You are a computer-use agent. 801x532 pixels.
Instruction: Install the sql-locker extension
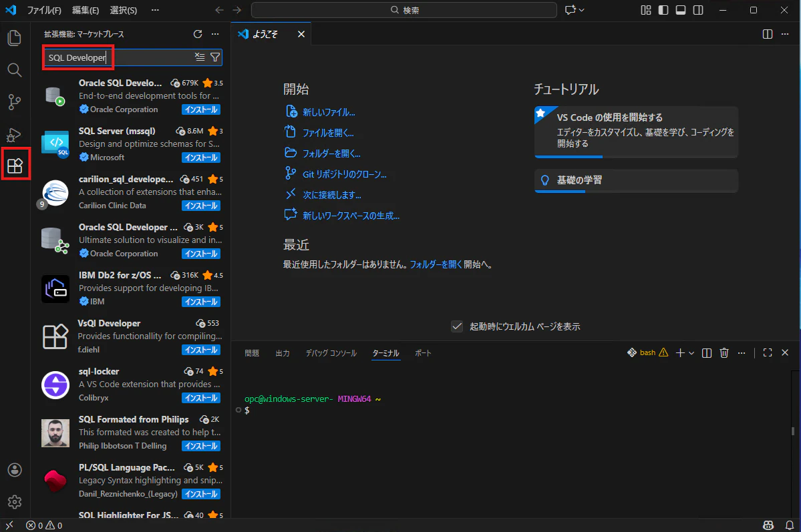201,398
